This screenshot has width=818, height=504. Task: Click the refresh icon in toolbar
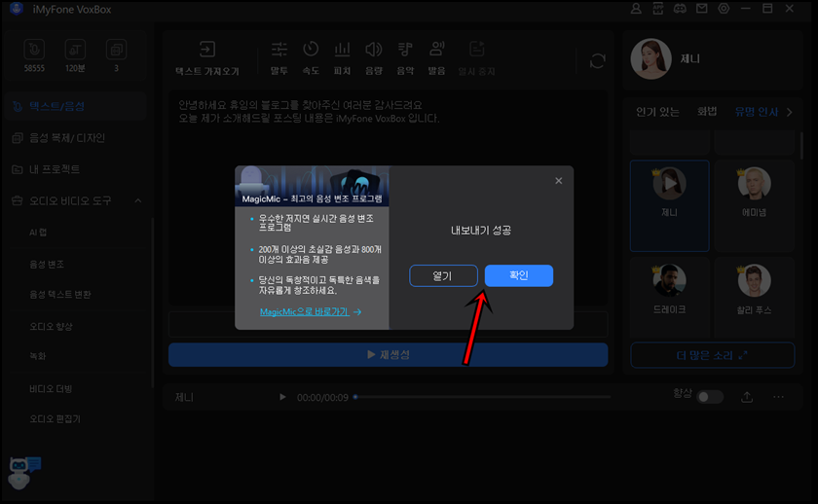[597, 61]
